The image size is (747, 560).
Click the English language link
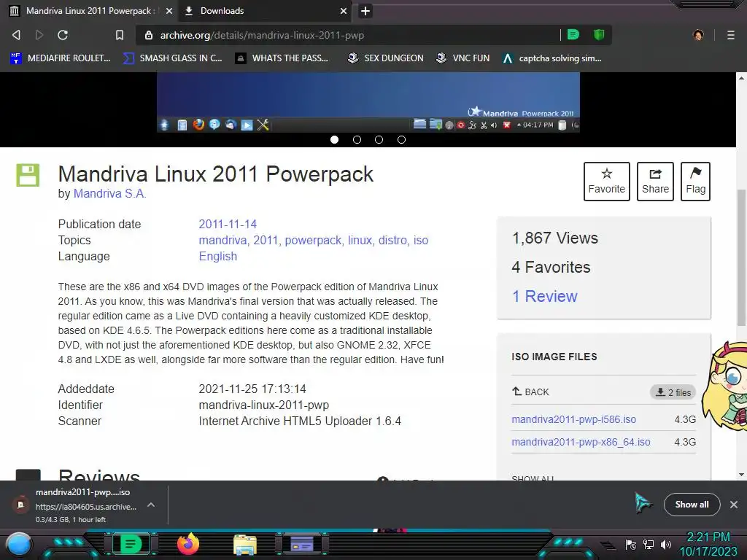pyautogui.click(x=217, y=256)
